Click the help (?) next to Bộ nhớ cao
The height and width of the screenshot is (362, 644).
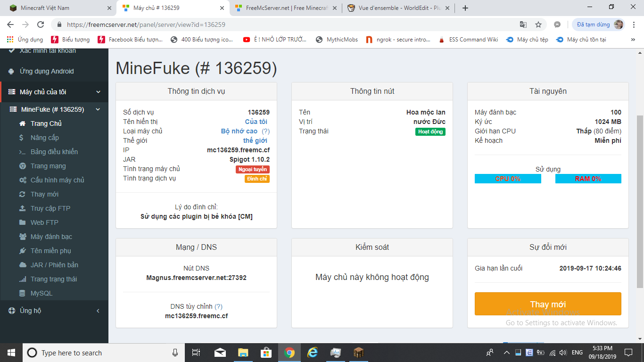point(265,131)
